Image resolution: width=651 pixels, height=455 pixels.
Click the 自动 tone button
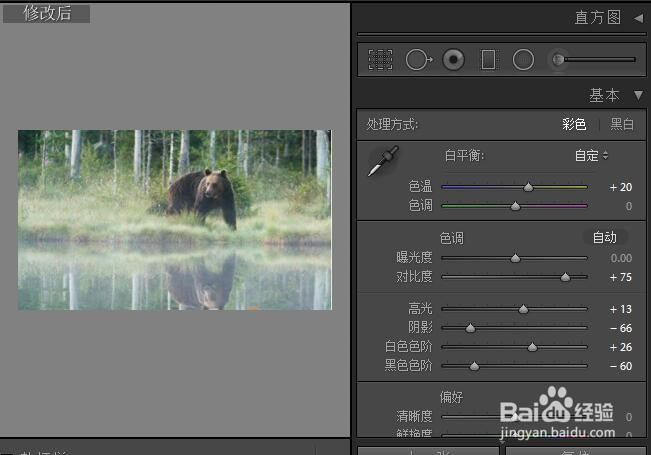[604, 237]
